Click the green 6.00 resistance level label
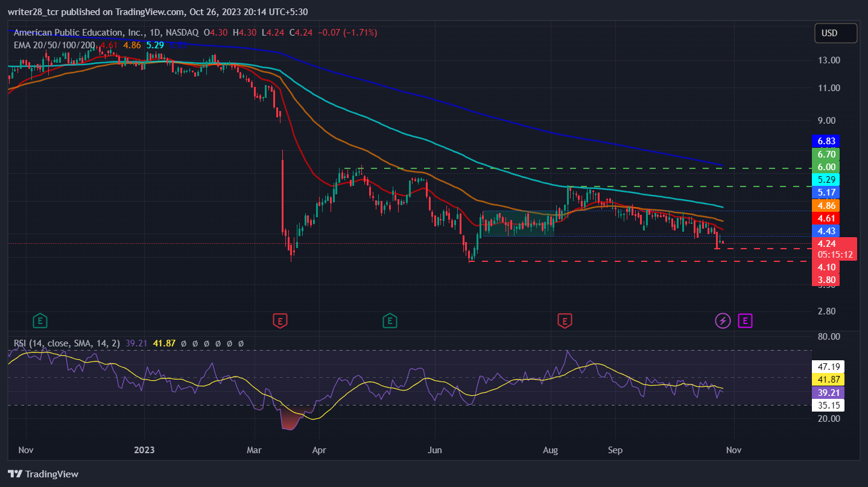 826,167
